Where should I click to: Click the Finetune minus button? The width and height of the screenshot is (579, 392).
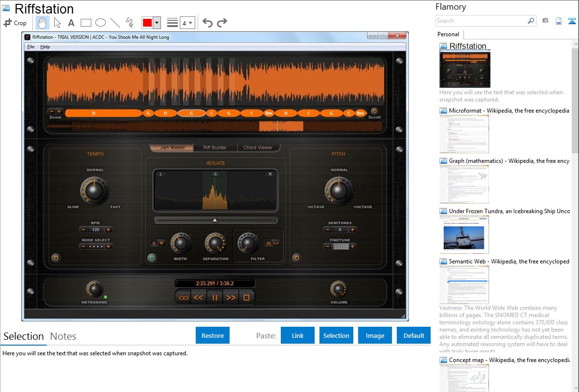328,247
